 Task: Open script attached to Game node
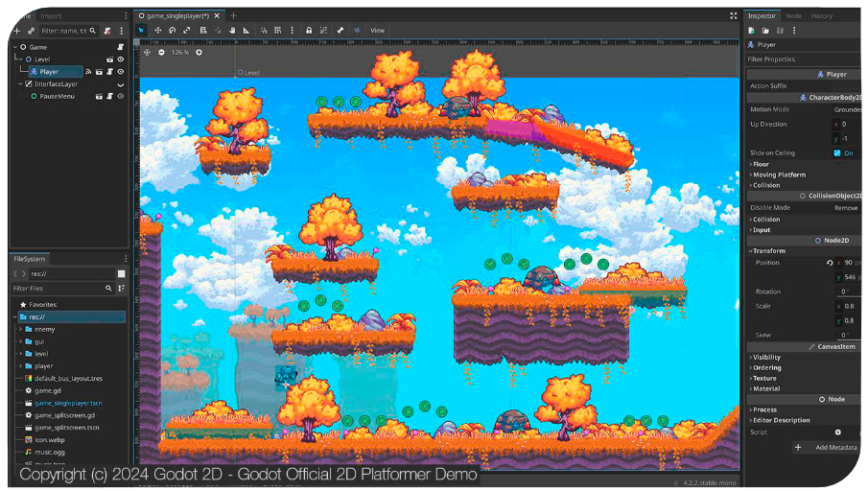[x=120, y=47]
